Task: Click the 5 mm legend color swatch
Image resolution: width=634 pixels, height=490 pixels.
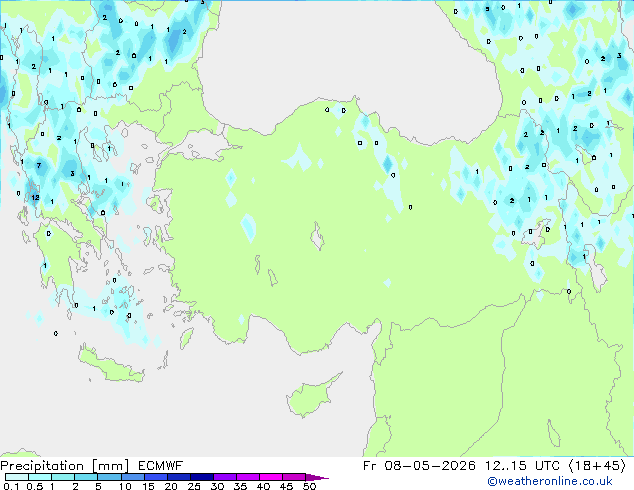Action: point(109,477)
